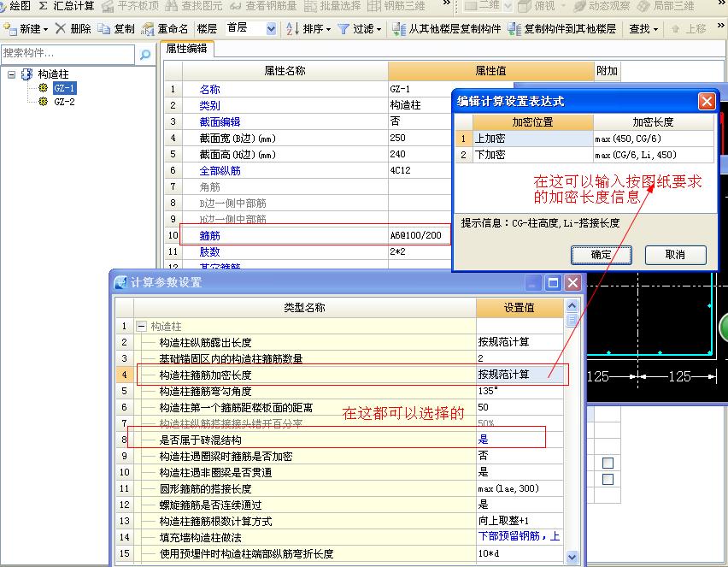Screen dimensions: 728x567
Task: Select the 批量选择 batch select tool
Action: tap(332, 6)
